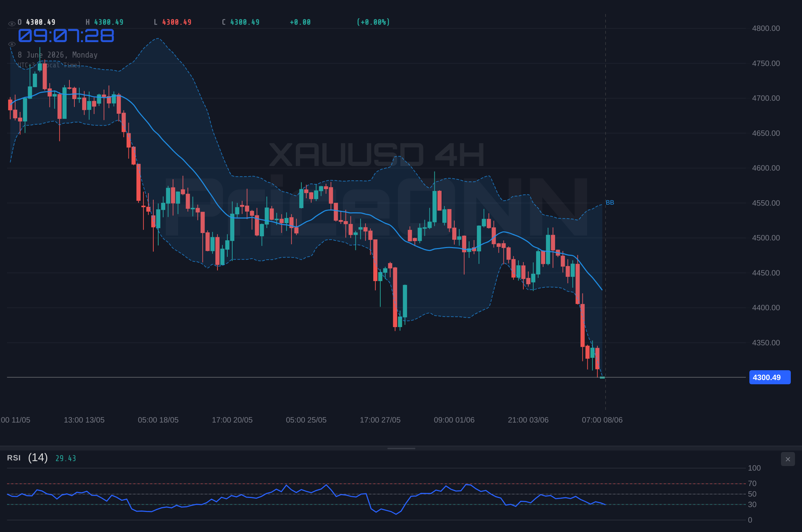Click the RSI axis label 70
The width and height of the screenshot is (802, 532).
click(x=752, y=484)
